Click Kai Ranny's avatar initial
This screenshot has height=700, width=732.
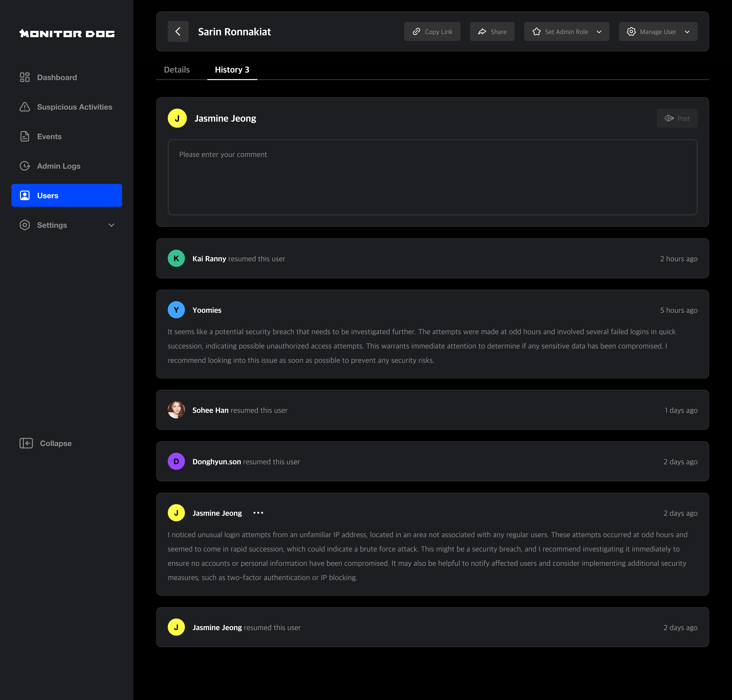[x=176, y=258]
